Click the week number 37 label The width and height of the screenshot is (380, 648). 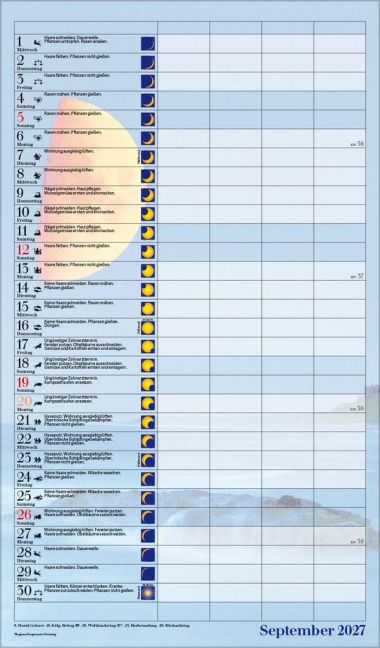[x=357, y=276]
